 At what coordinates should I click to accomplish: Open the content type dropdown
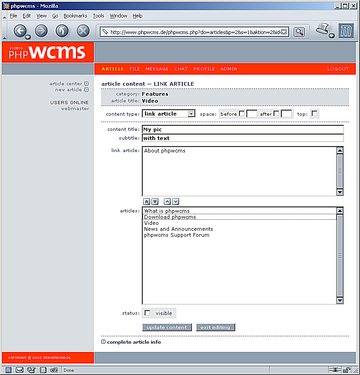pos(169,114)
